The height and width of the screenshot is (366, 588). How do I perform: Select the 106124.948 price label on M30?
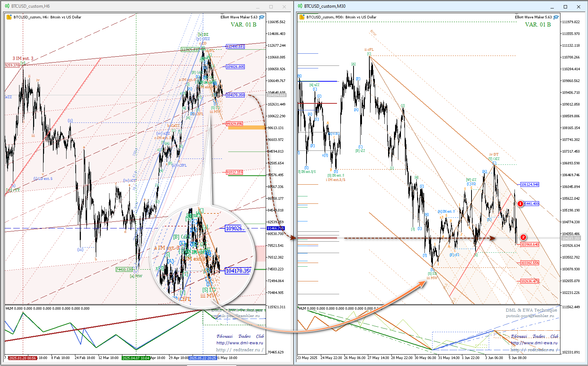(x=530, y=185)
